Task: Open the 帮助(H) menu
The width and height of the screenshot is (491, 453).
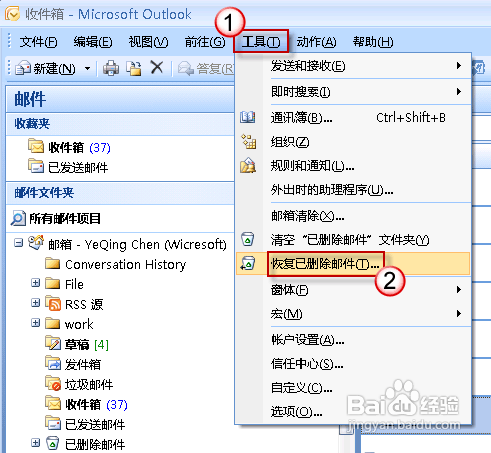Action: coord(373,42)
